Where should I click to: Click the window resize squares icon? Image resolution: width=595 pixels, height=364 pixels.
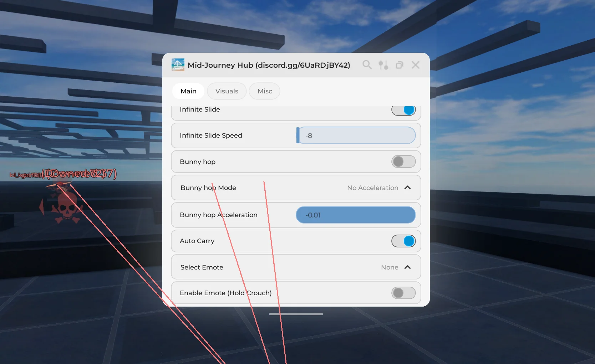(x=400, y=65)
